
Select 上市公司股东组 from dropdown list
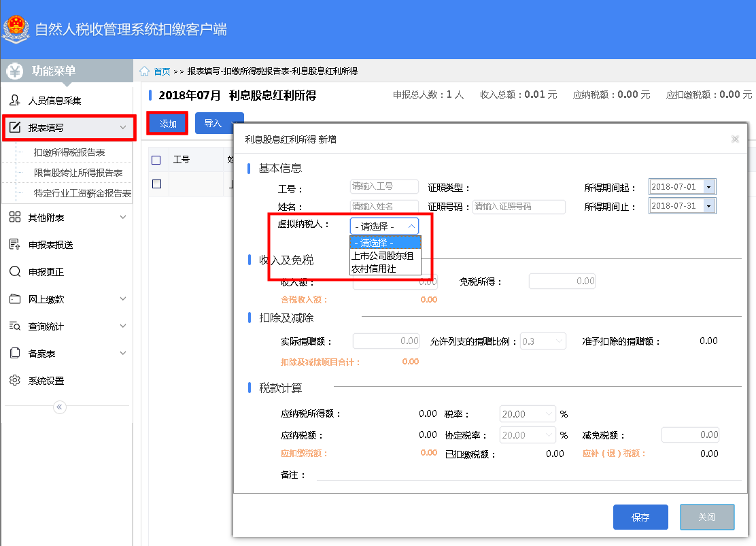click(382, 256)
